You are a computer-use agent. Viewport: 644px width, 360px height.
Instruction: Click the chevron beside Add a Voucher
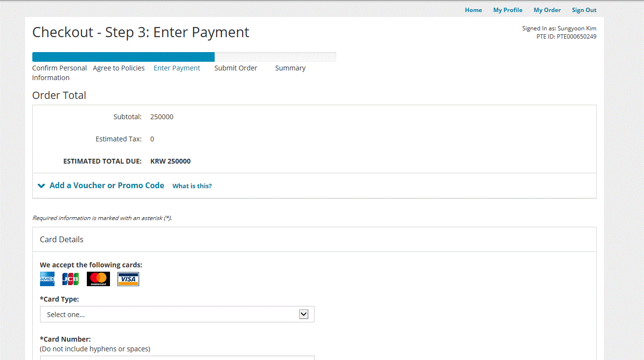(x=41, y=186)
